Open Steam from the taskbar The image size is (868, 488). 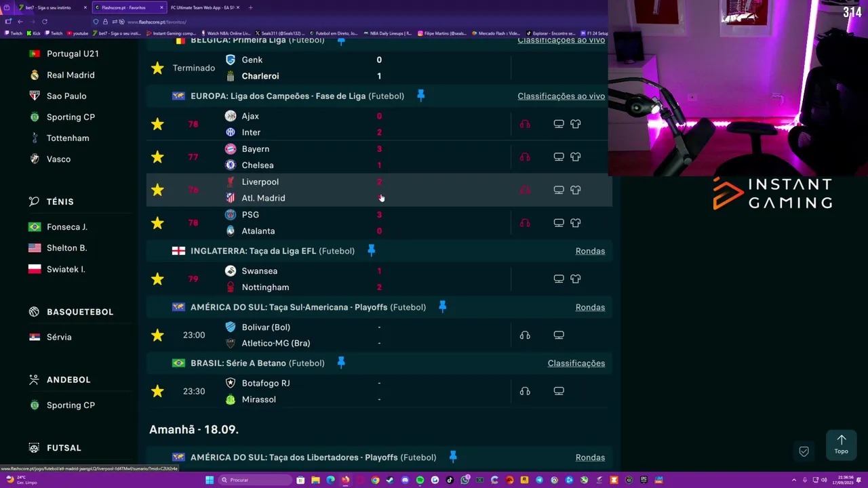pyautogui.click(x=390, y=480)
